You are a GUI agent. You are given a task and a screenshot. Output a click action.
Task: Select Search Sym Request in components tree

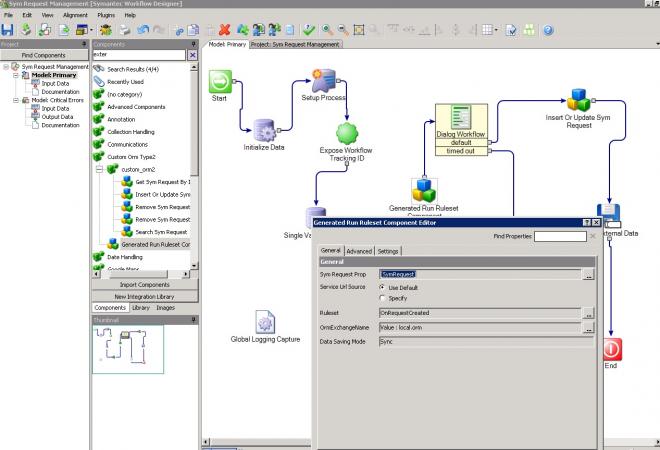click(161, 232)
